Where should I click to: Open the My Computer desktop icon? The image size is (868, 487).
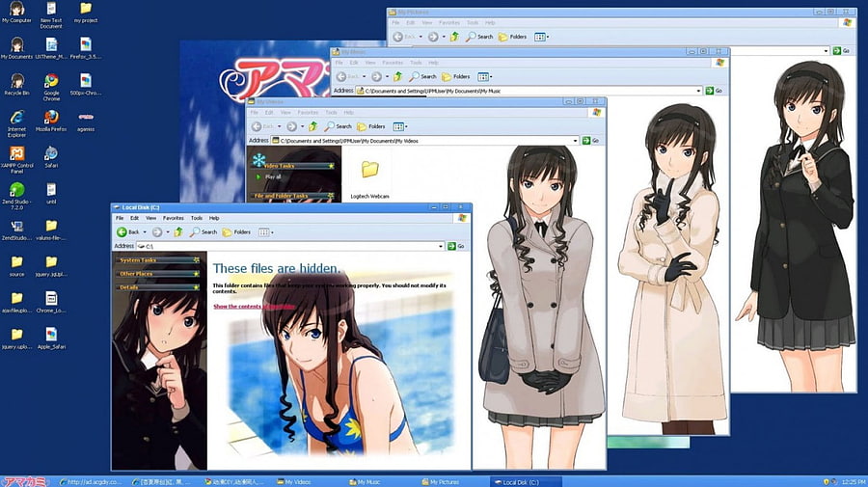(x=16, y=13)
